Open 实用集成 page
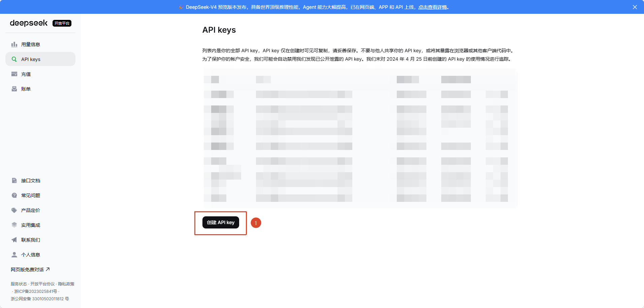 (x=40, y=225)
